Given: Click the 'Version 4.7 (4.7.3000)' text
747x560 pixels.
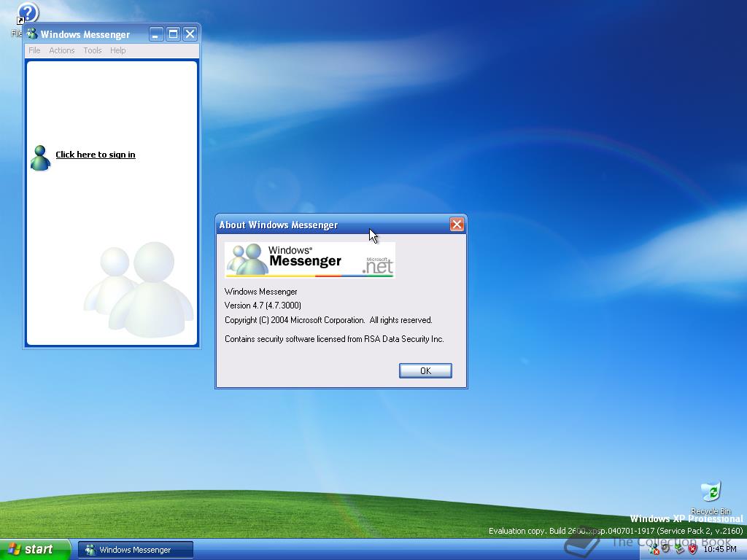Looking at the screenshot, I should click(263, 306).
